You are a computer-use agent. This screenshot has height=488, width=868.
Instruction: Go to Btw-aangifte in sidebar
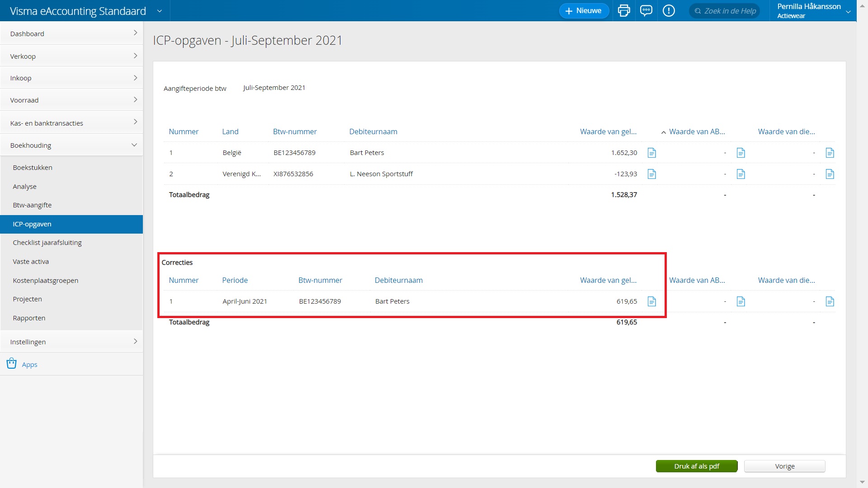click(32, 205)
